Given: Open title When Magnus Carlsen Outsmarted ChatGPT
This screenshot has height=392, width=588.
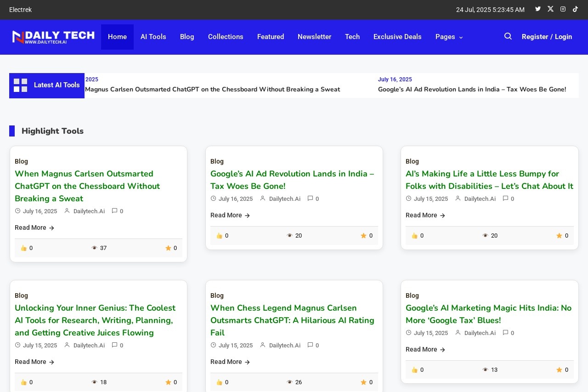Looking at the screenshot, I should 87,186.
